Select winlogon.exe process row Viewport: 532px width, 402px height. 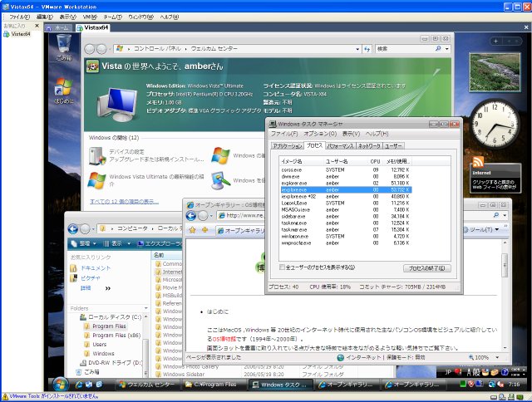pyautogui.click(x=346, y=236)
